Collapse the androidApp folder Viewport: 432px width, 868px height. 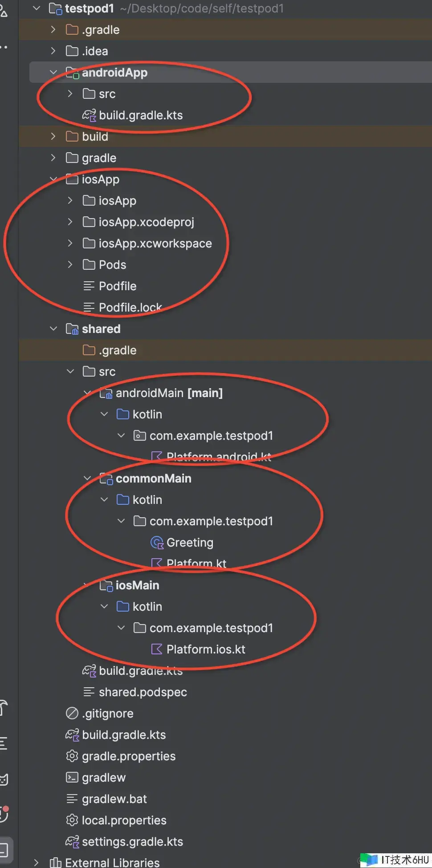tap(53, 72)
